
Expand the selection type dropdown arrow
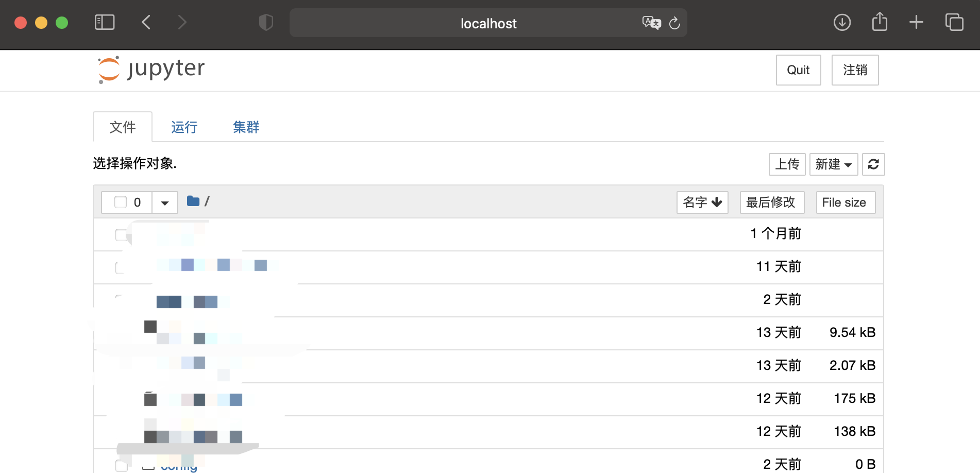click(x=165, y=202)
